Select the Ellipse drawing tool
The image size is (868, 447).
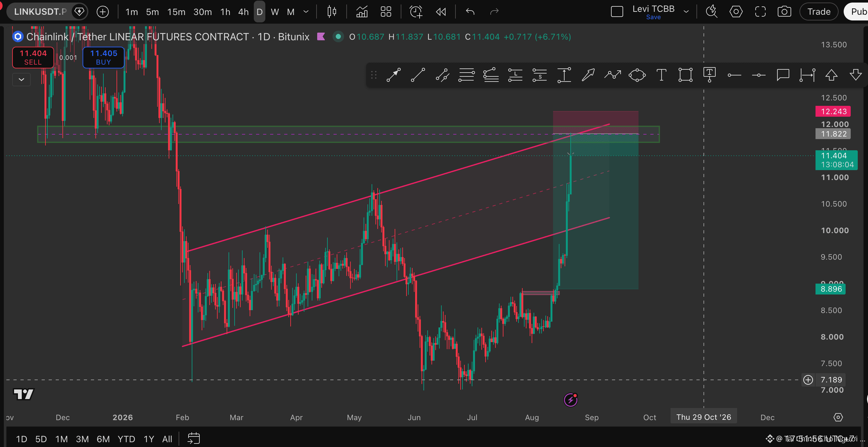tap(637, 75)
